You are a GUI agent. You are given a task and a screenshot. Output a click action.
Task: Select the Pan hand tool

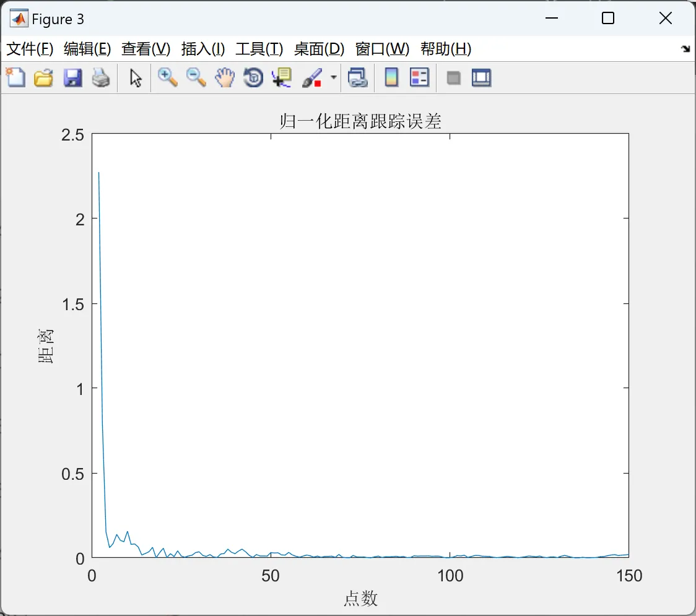pyautogui.click(x=225, y=77)
